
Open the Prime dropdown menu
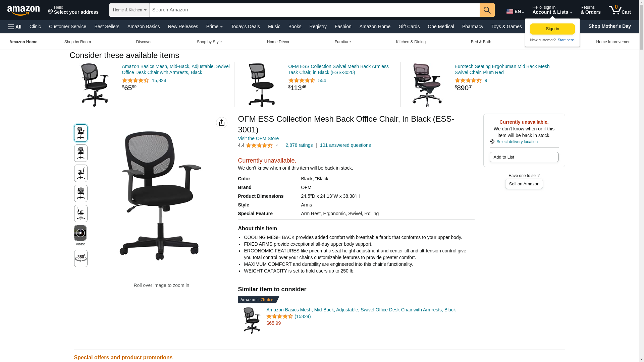[x=214, y=26]
